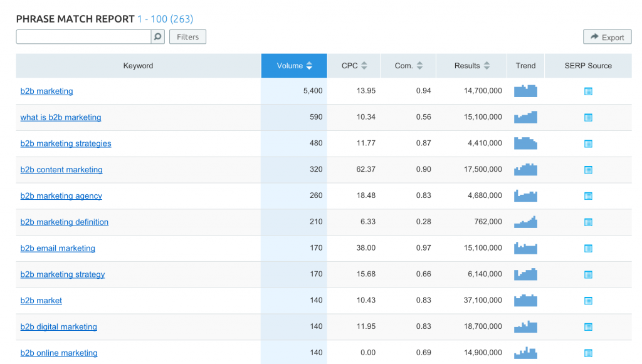Open the Filters panel
The image size is (642, 364).
(187, 37)
